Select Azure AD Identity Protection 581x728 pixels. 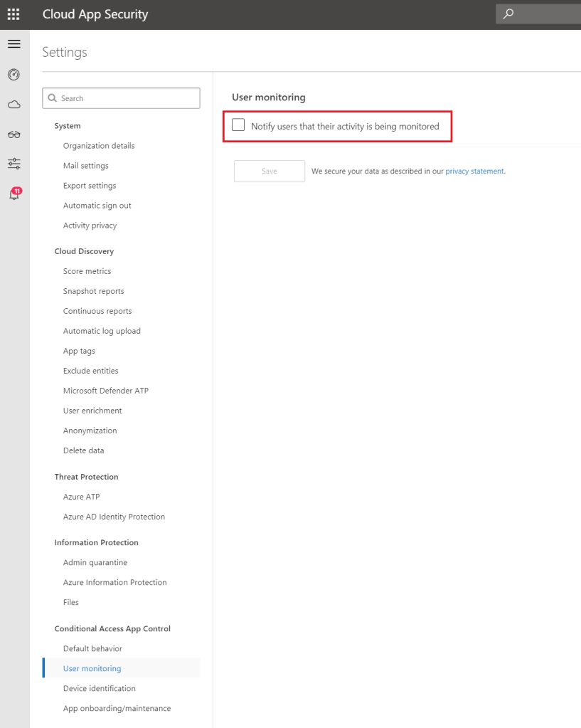pos(114,517)
